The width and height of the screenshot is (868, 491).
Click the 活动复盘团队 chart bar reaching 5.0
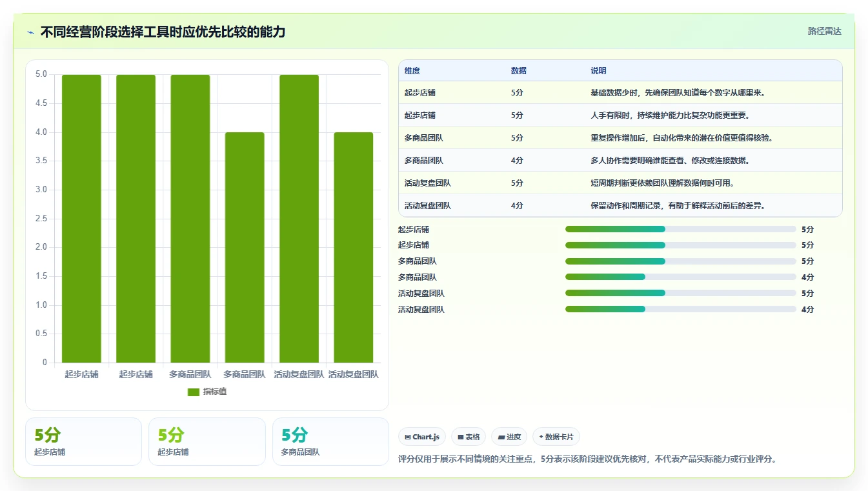(x=299, y=219)
